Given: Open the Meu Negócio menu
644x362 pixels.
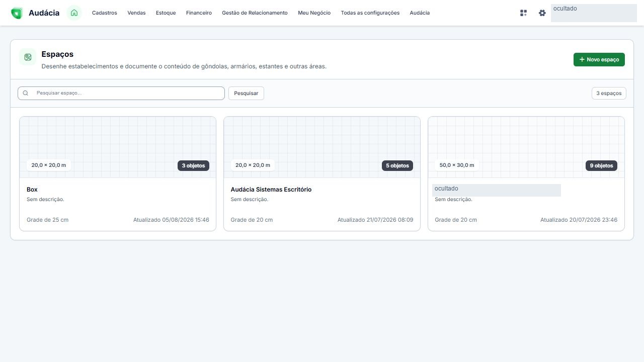Looking at the screenshot, I should (314, 13).
